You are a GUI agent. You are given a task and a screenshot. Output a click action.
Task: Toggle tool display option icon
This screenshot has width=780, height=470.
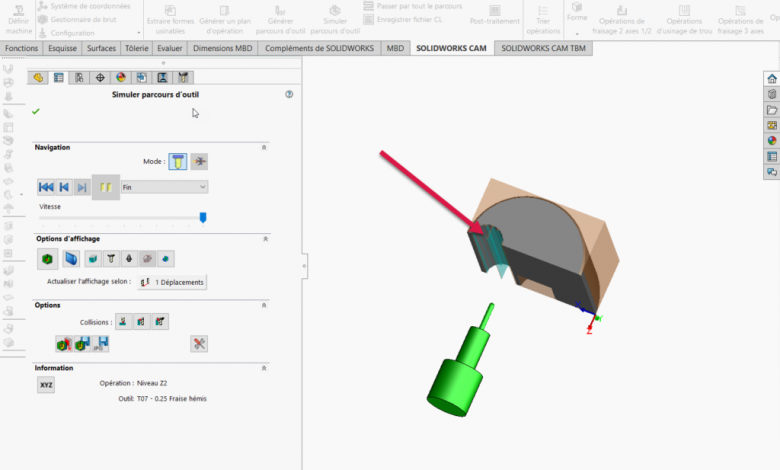pos(111,259)
